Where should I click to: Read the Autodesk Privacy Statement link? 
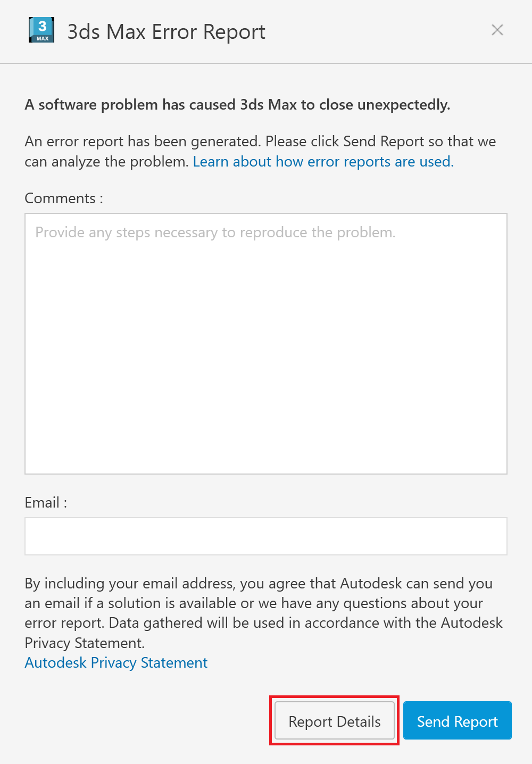click(116, 662)
